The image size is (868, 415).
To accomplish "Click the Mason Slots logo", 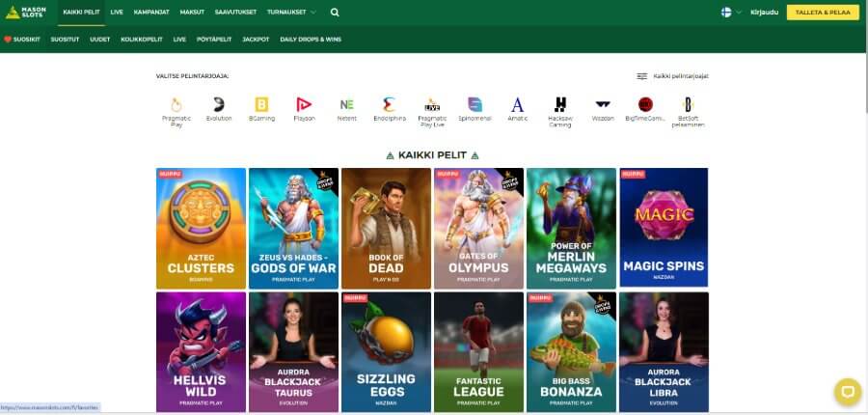I will click(26, 13).
